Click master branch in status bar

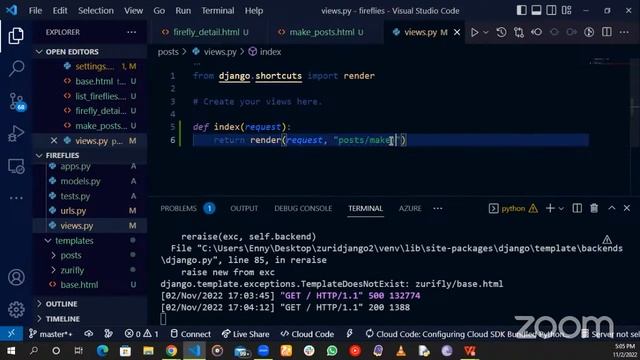coord(50,334)
